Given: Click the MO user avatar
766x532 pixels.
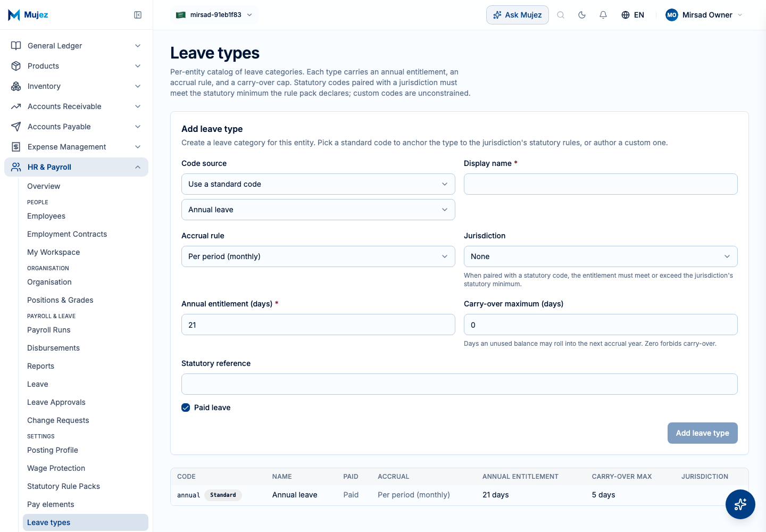Looking at the screenshot, I should pyautogui.click(x=672, y=15).
